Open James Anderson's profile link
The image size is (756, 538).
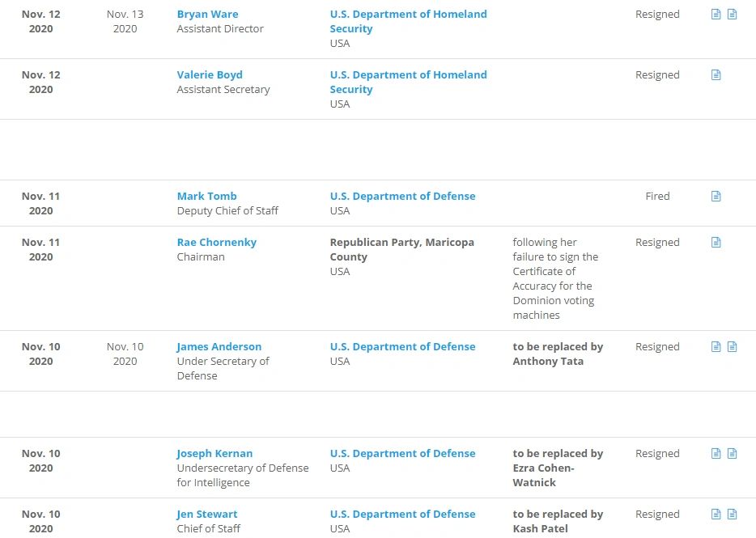pyautogui.click(x=219, y=347)
